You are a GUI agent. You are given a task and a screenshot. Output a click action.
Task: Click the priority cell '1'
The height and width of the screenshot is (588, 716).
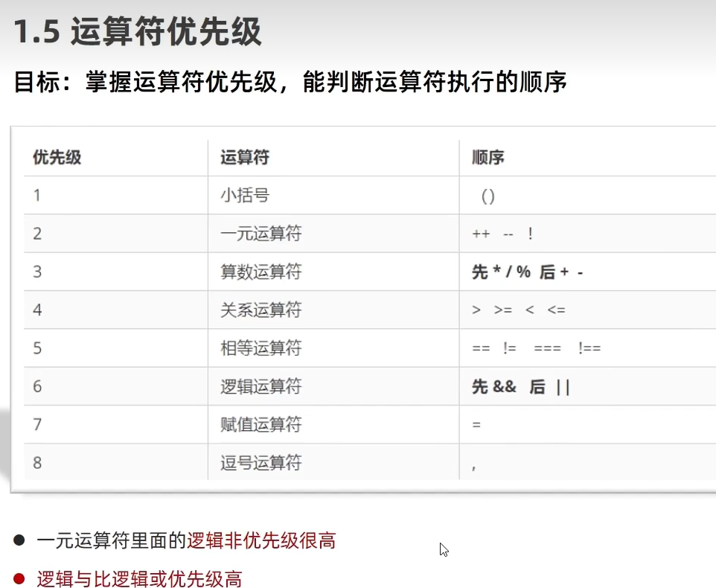[37, 196]
